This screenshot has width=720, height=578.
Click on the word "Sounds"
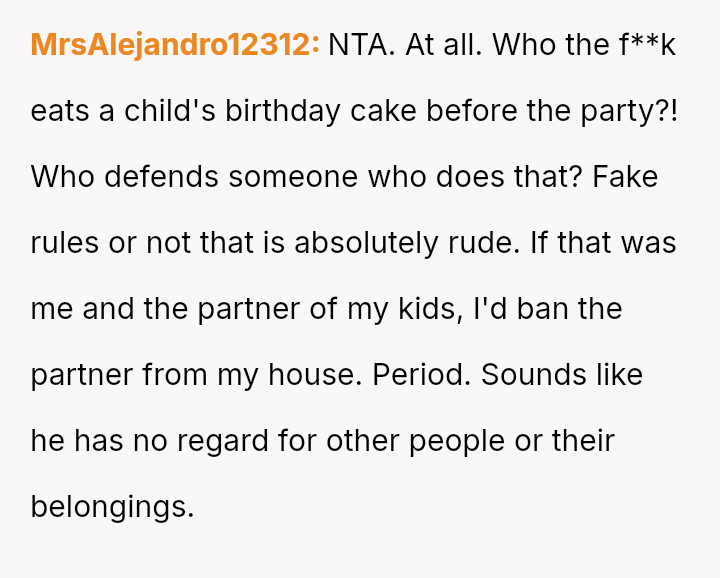tap(524, 375)
